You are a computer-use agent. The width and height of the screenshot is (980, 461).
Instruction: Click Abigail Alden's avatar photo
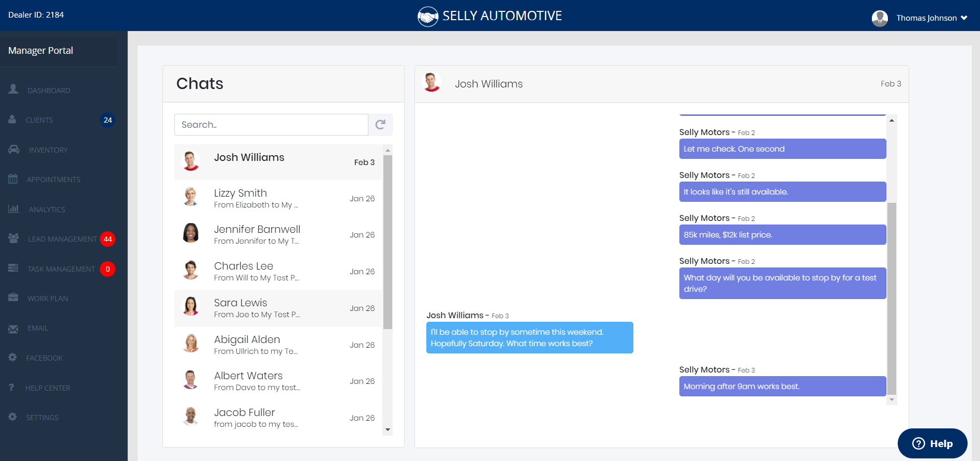pyautogui.click(x=191, y=343)
